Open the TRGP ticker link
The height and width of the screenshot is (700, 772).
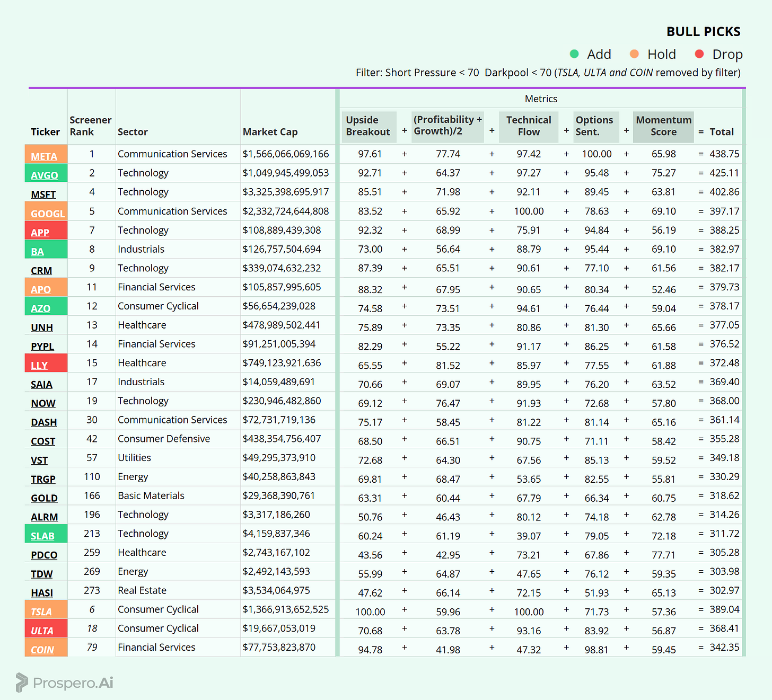[43, 480]
